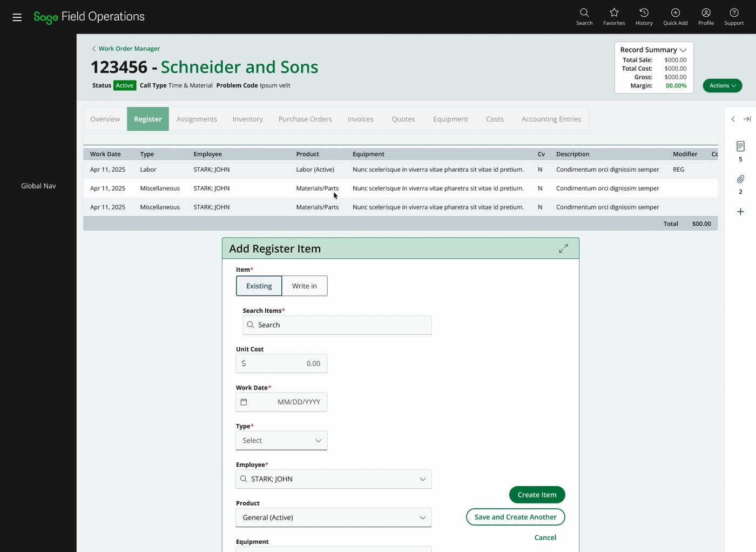Screen dimensions: 756x552
Task: Click Schneider and Sons title link
Action: (x=239, y=67)
